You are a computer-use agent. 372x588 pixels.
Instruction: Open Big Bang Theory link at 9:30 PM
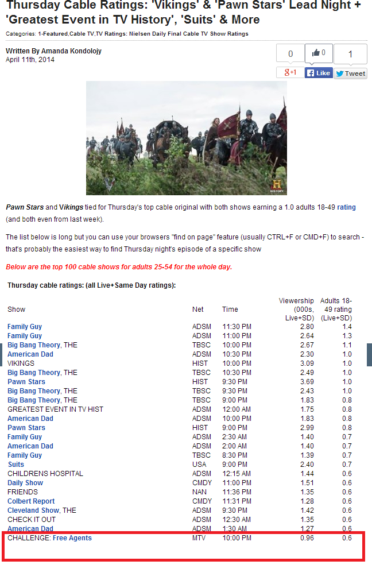tap(34, 390)
